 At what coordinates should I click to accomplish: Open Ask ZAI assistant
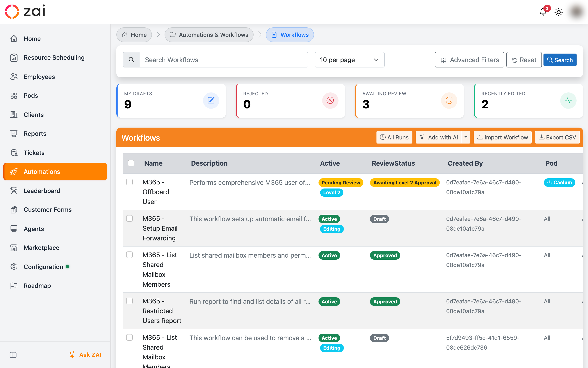pyautogui.click(x=85, y=355)
